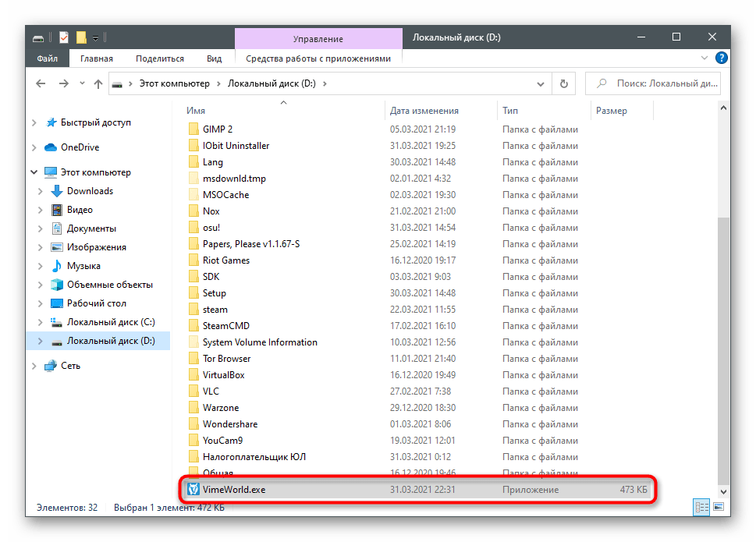
Task: Open Музыка in the navigation pane
Action: point(83,266)
